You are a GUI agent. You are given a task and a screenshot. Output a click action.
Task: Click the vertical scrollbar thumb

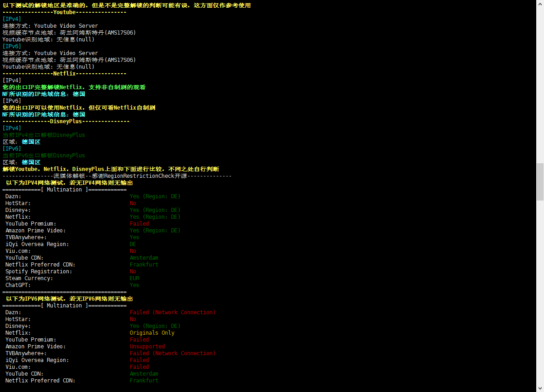coord(540,182)
